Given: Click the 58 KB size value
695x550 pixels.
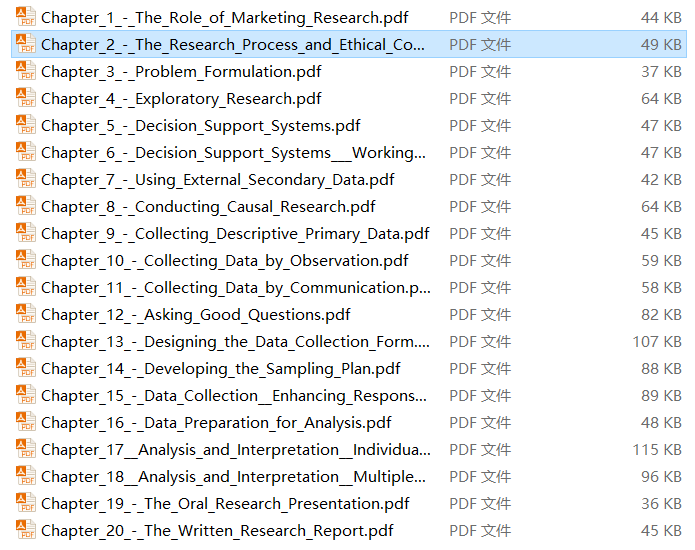Looking at the screenshot, I should click(661, 288).
